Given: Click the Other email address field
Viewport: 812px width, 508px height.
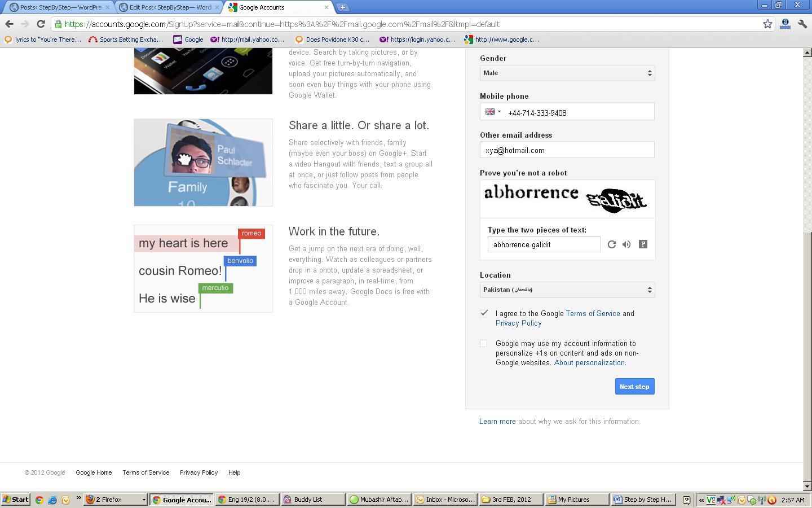Looking at the screenshot, I should click(x=567, y=150).
